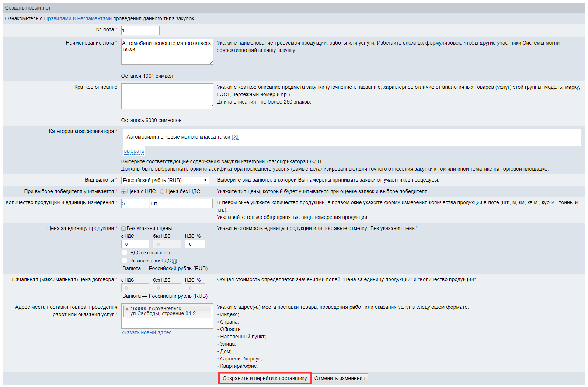This screenshot has width=588, height=387.
Task: Click the unit of measure field with шт.
Action: point(181,203)
